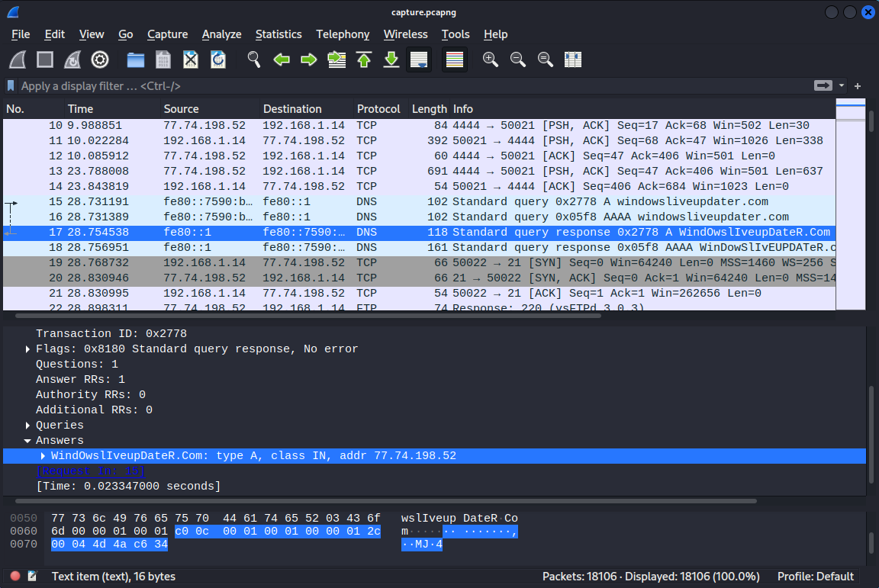Image resolution: width=879 pixels, height=588 pixels.
Task: Add a display filter button plus
Action: click(857, 85)
